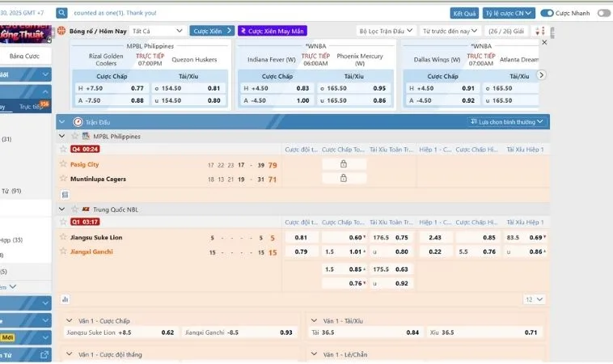613x364 pixels.
Task: Toggle the switch left of Cược Nhanh label
Action: (547, 13)
